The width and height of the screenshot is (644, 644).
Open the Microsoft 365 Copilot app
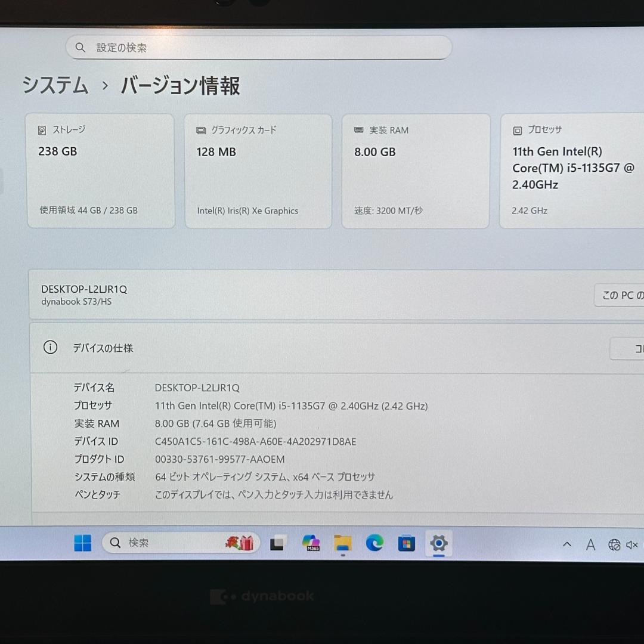tap(311, 543)
